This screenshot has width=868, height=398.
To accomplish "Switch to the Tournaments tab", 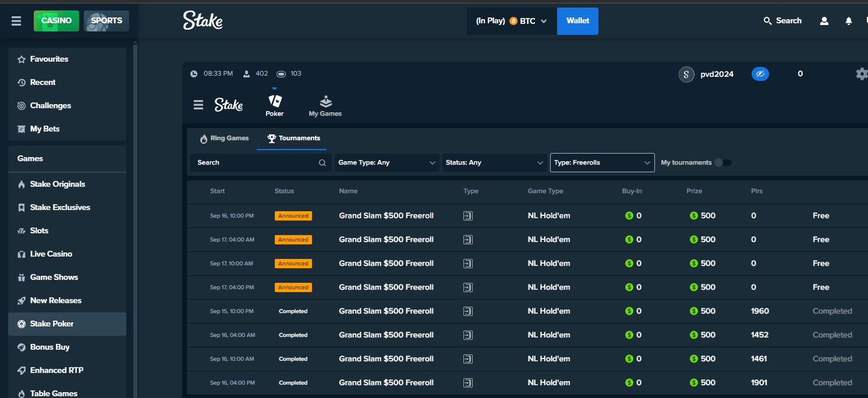I will (x=294, y=138).
